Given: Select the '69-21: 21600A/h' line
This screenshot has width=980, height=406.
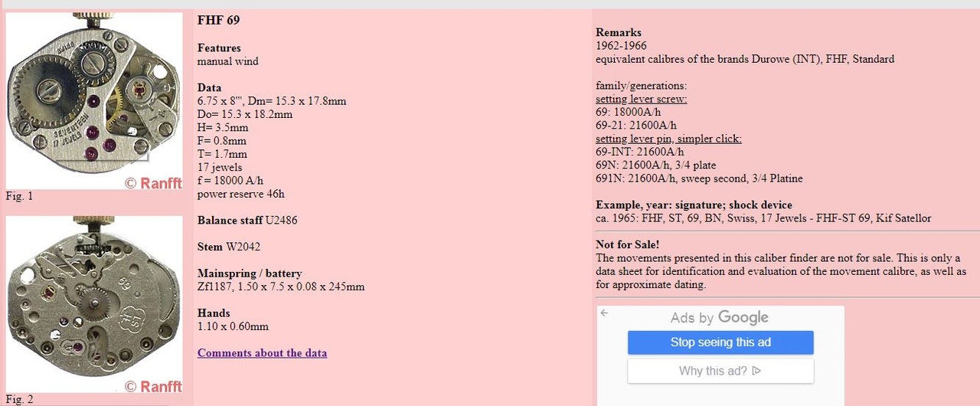Looking at the screenshot, I should pos(636,126).
